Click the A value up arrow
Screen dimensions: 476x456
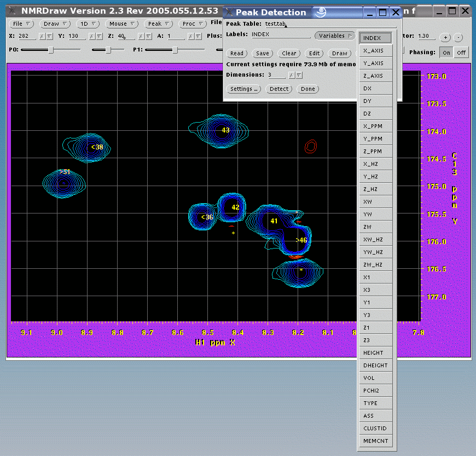point(191,37)
